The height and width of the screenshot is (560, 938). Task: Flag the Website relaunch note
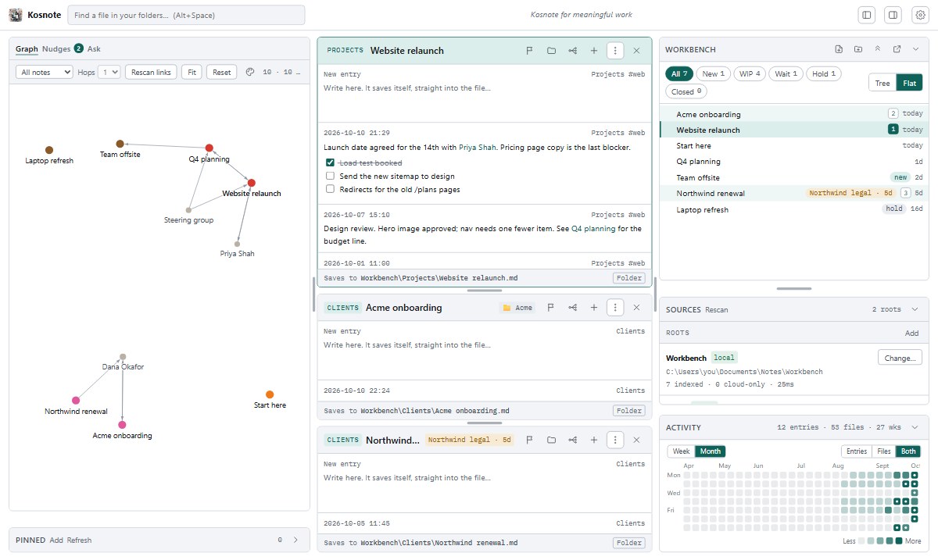tap(529, 51)
